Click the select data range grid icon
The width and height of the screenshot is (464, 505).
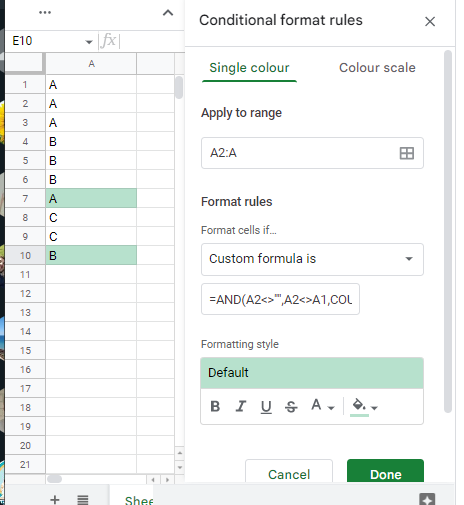click(x=407, y=153)
